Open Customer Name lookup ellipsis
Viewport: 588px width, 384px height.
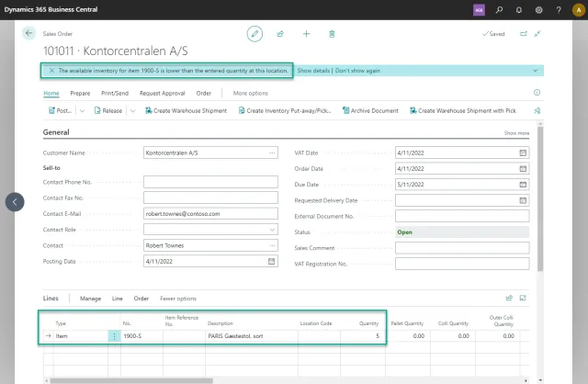point(272,152)
